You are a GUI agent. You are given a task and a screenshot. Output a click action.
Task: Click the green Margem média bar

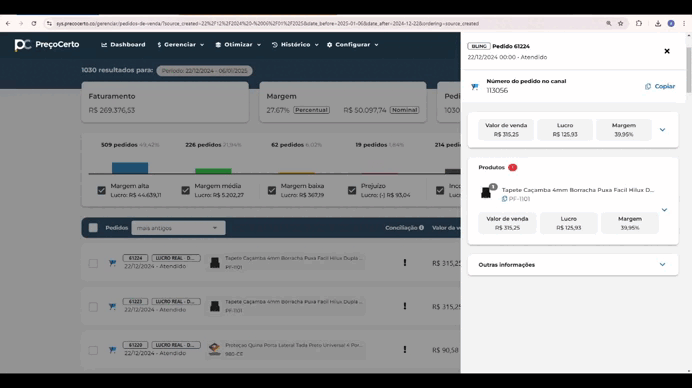(213, 171)
